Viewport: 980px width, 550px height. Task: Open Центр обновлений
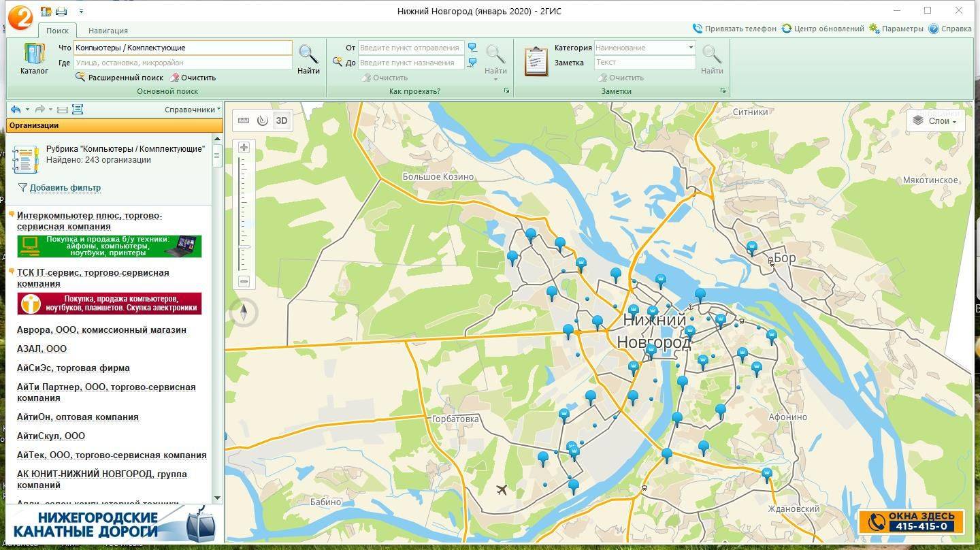[823, 29]
